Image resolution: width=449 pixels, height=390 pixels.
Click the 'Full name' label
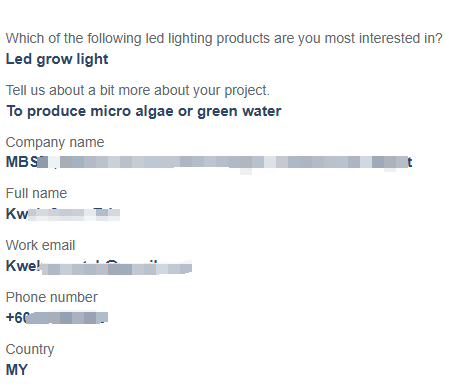pos(36,193)
